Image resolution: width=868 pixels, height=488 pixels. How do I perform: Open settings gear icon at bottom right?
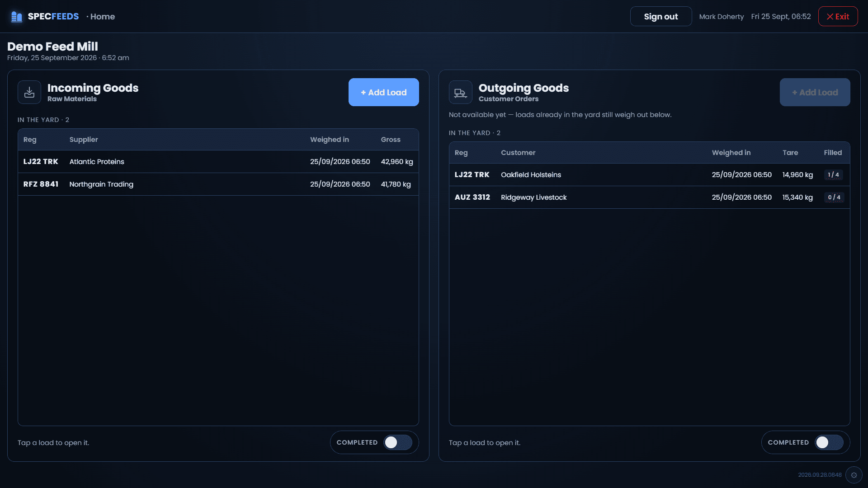tap(854, 475)
